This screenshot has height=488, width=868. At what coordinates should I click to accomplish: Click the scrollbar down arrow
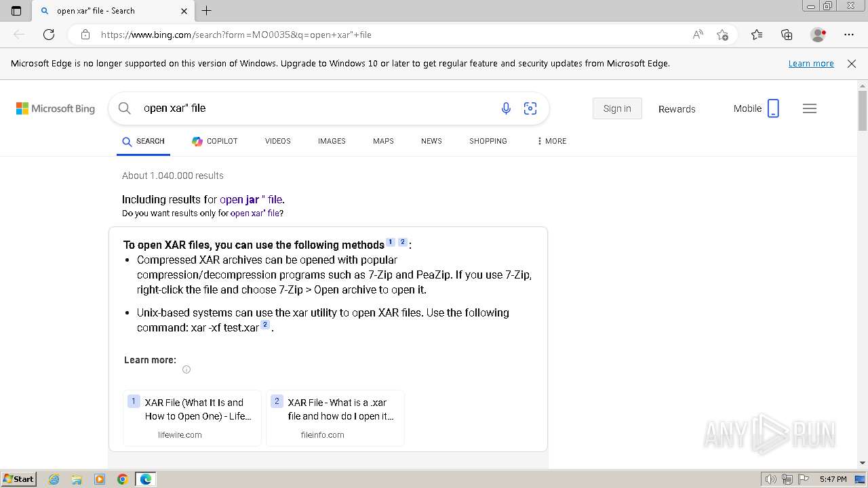[x=863, y=463]
